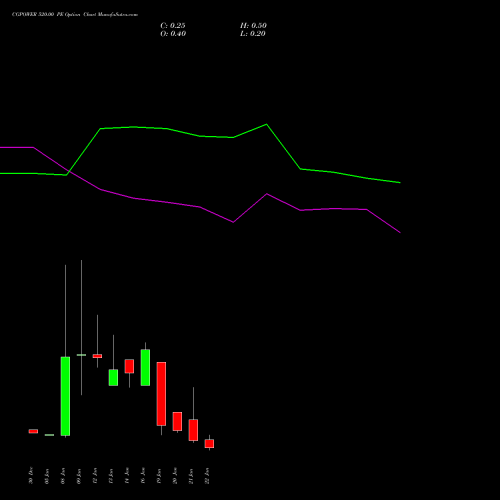
Task: Select the tall green candle above 08 Jan
Action: pos(65,396)
